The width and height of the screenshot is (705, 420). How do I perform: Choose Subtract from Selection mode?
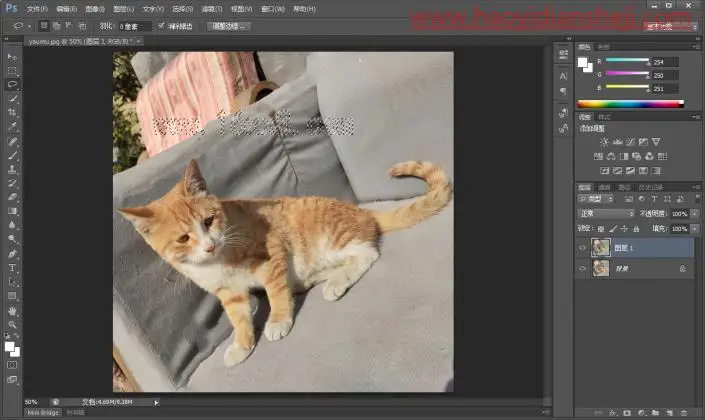[69, 26]
